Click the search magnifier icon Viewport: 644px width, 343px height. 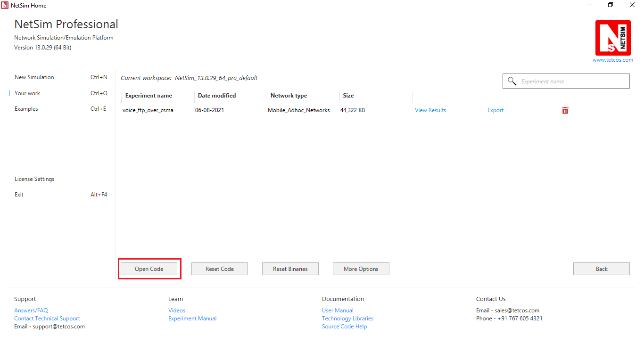[512, 81]
